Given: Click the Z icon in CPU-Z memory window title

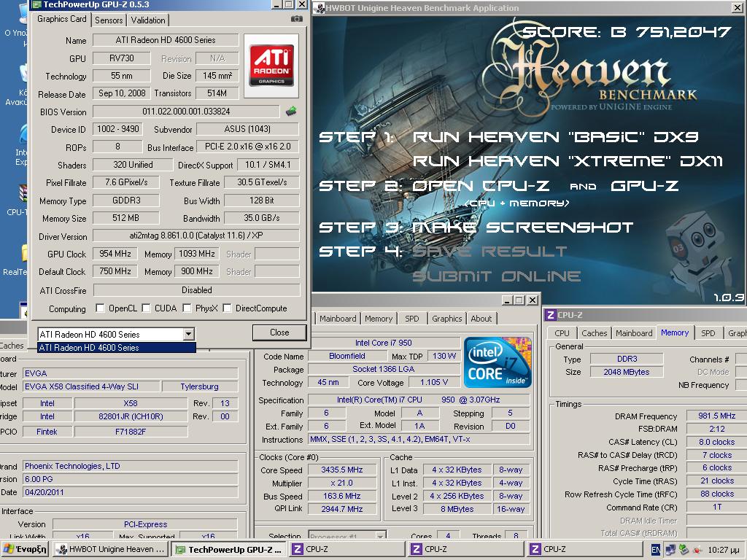Looking at the screenshot, I should (x=550, y=315).
